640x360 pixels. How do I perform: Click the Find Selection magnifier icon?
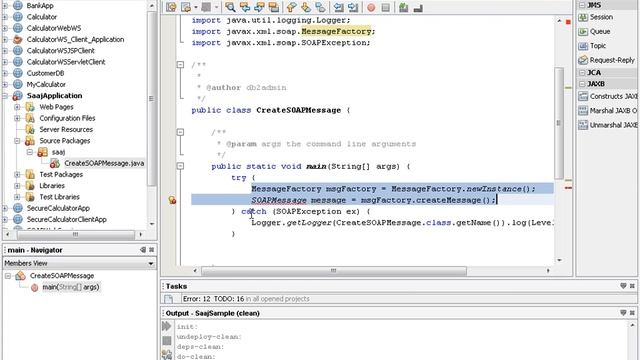(230, 7)
